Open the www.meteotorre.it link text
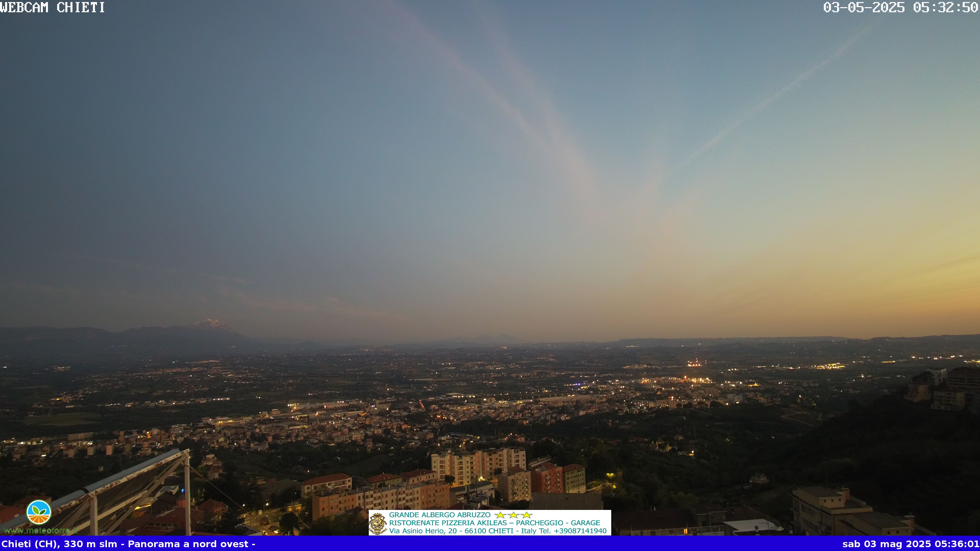 click(x=40, y=531)
